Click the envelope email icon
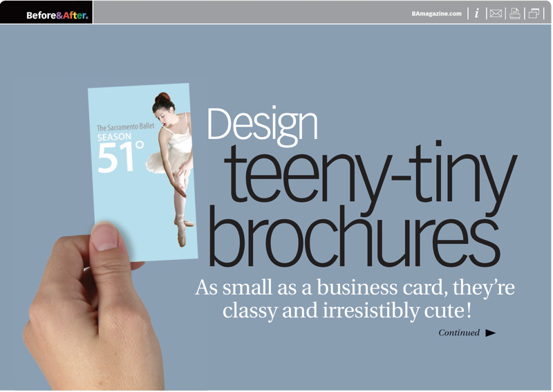The width and height of the screenshot is (553, 392). click(496, 13)
